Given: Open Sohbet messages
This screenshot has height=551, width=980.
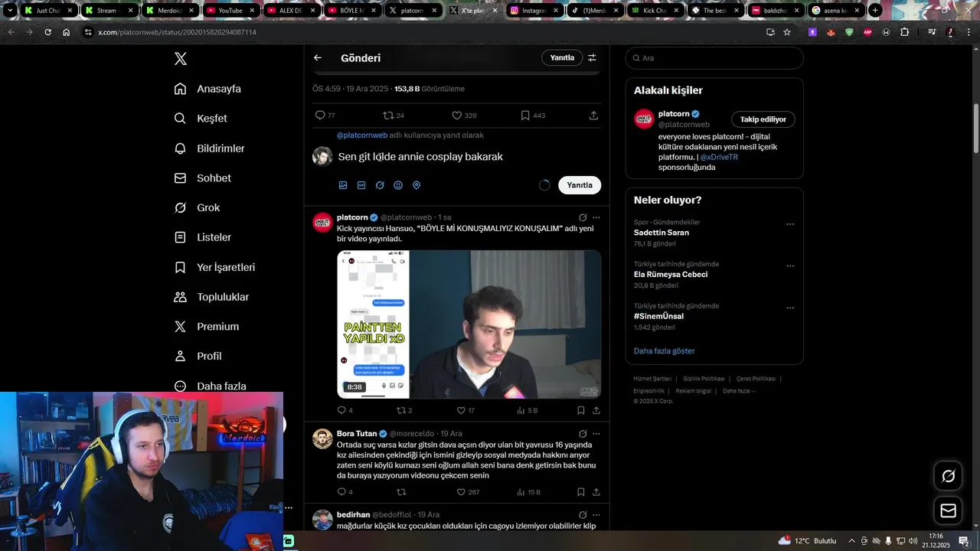Looking at the screenshot, I should pyautogui.click(x=202, y=178).
